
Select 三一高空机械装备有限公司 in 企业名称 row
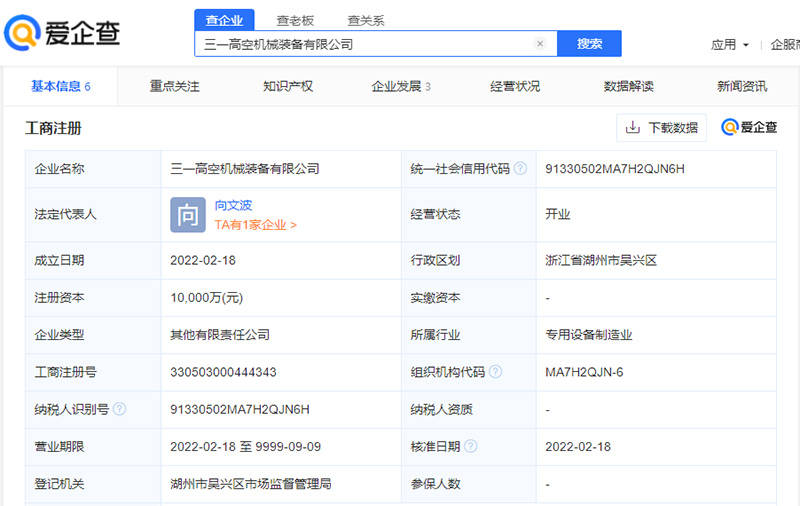[245, 169]
